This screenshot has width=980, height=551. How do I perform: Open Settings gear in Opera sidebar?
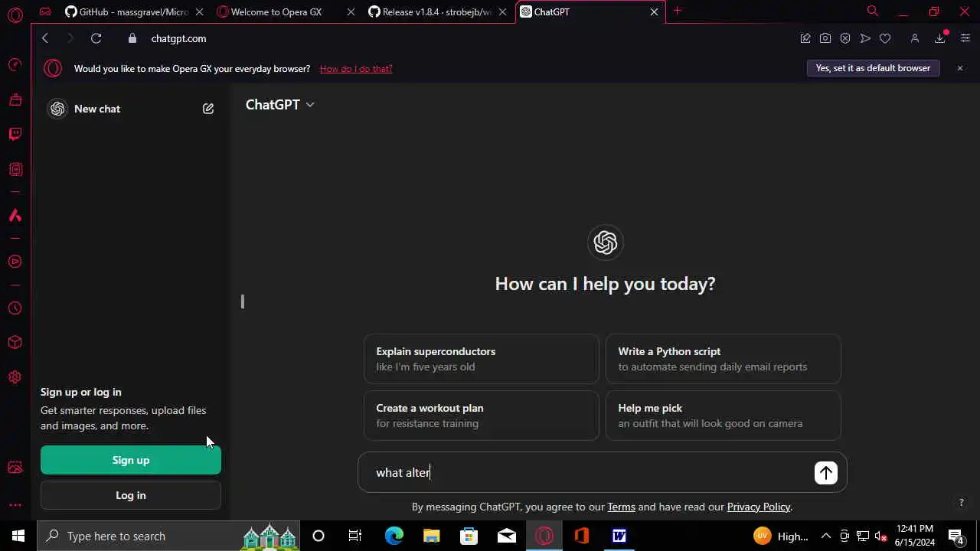coord(15,377)
